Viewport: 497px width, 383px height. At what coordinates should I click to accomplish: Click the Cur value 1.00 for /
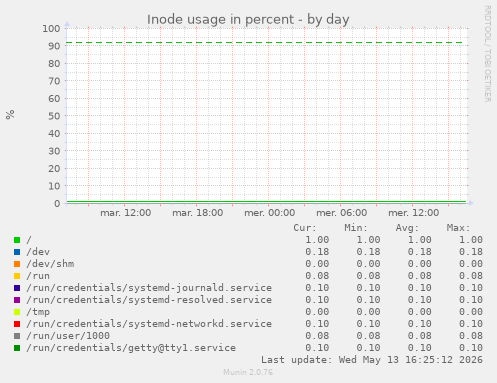pos(317,240)
